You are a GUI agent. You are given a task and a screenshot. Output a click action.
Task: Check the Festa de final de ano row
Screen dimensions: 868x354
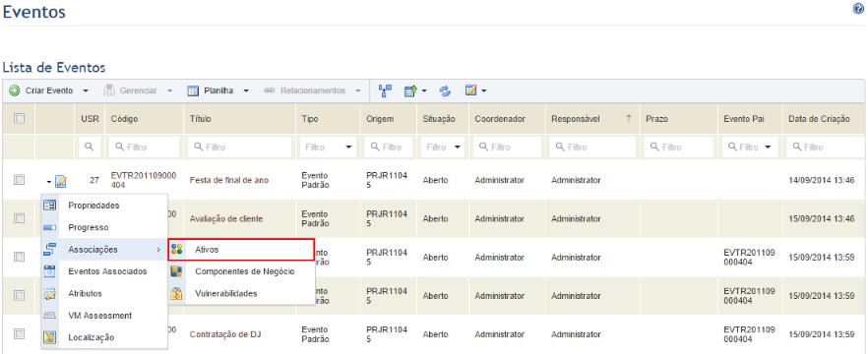pos(19,180)
